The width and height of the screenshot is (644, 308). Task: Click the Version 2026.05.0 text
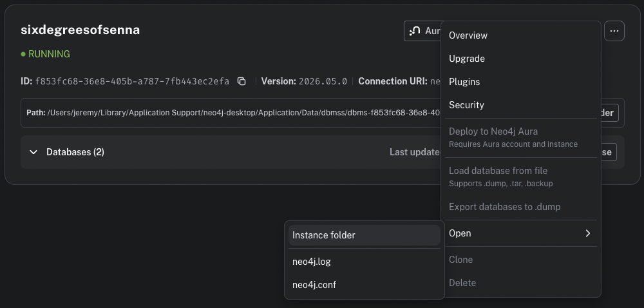point(304,81)
